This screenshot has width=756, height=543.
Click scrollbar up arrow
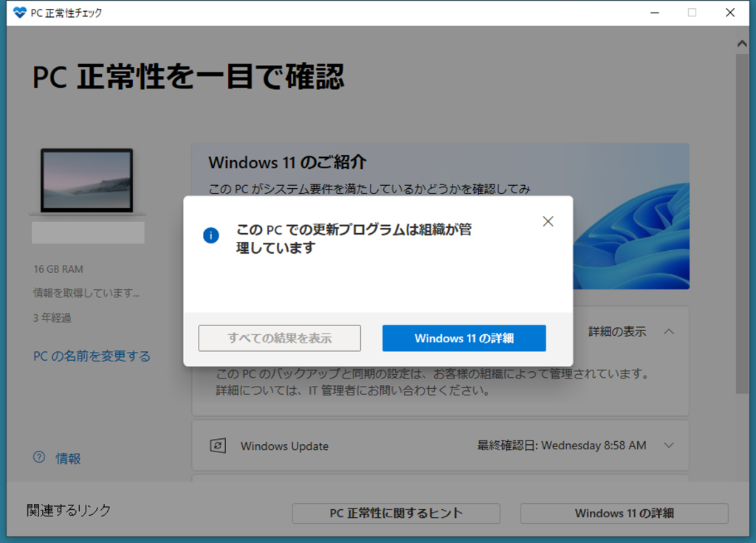tap(742, 44)
